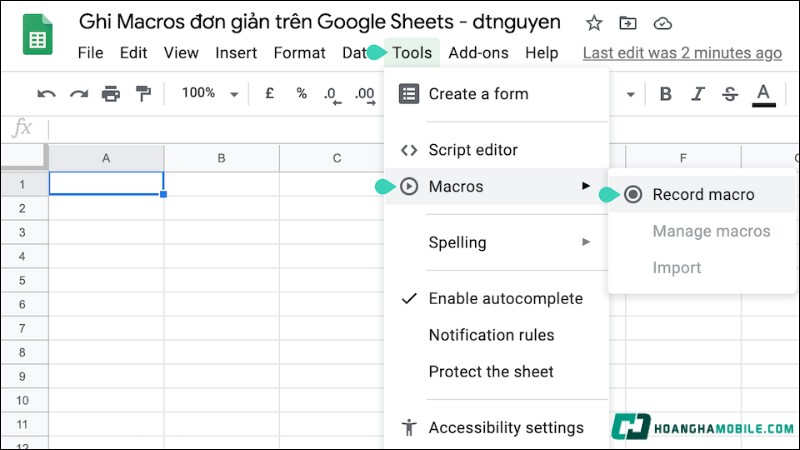
Task: Open the Add-ons menu
Action: pos(478,53)
